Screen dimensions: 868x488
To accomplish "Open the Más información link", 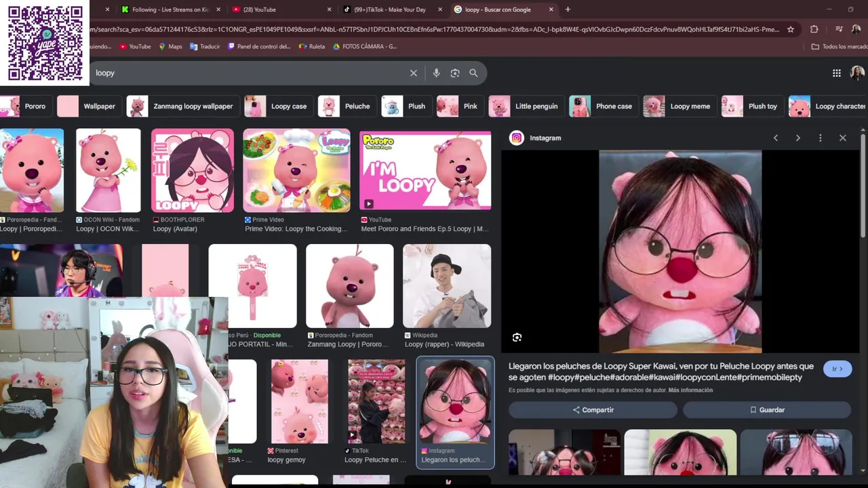I will (x=690, y=390).
